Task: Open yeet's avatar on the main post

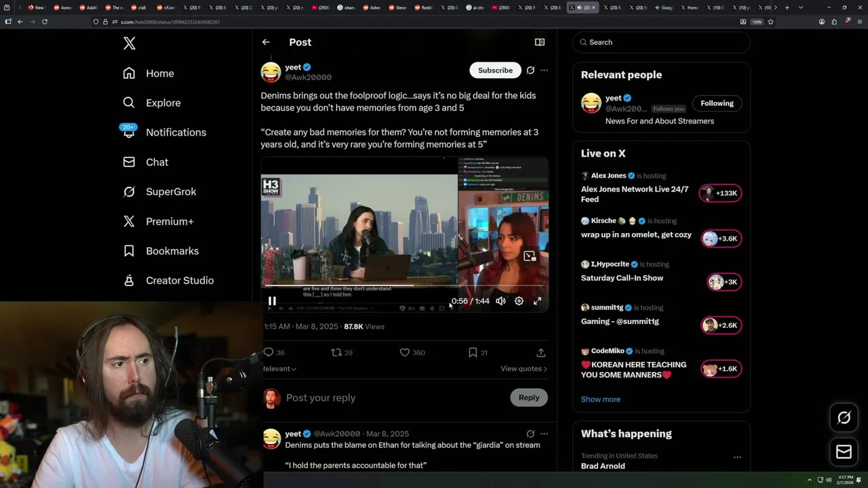Action: [271, 72]
